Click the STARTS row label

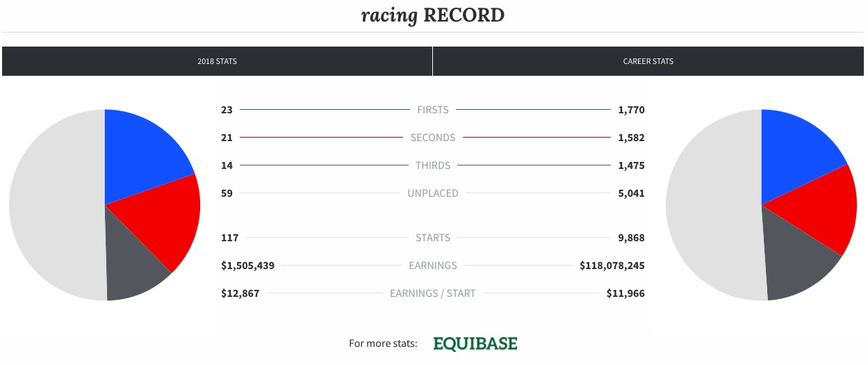click(x=433, y=238)
